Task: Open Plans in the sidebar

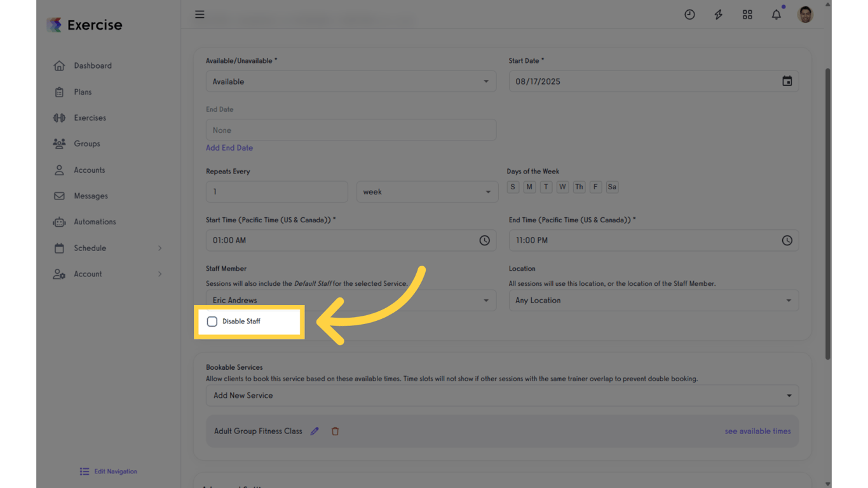Action: pos(83,92)
